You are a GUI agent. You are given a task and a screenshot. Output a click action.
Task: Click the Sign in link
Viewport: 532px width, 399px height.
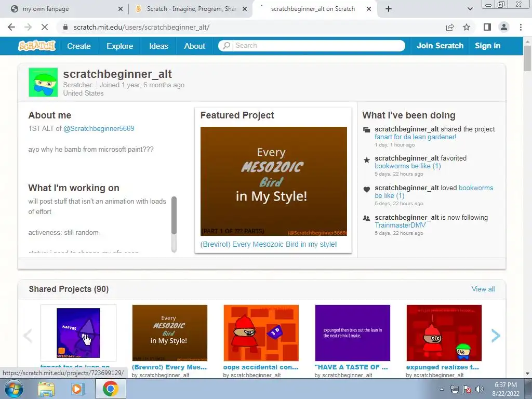click(x=487, y=46)
